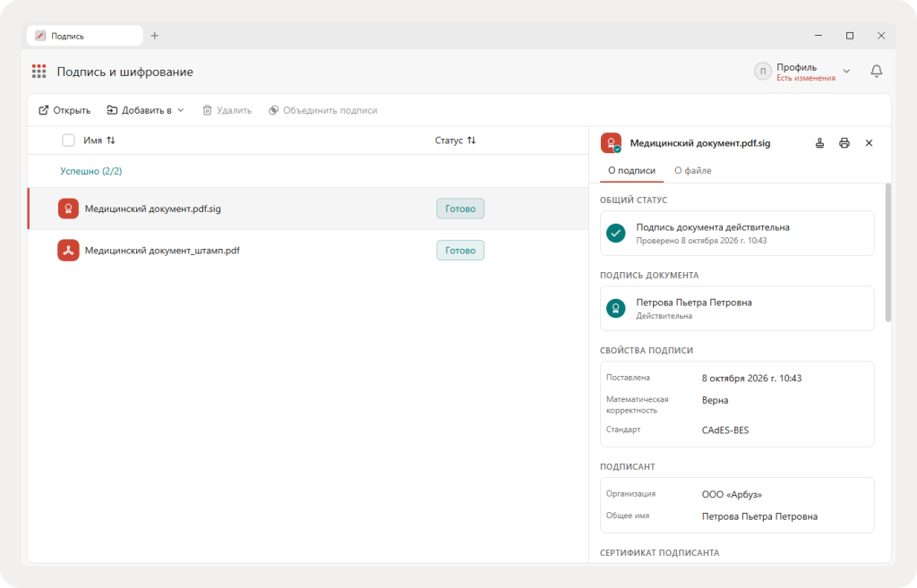Screen dimensions: 917x588
Task: Click Объединить подписи in the toolbar
Action: (x=322, y=110)
